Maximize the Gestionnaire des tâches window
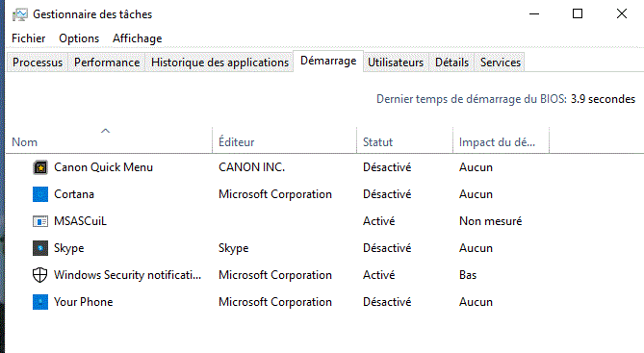The image size is (644, 353). [578, 14]
